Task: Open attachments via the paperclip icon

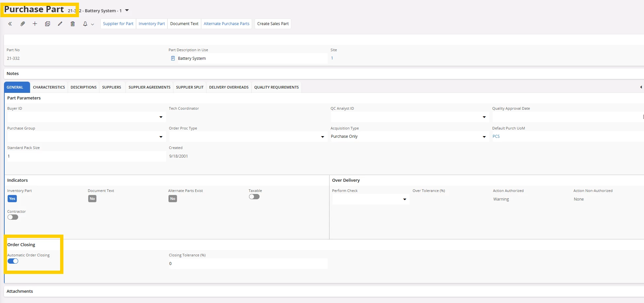Action: (x=22, y=24)
